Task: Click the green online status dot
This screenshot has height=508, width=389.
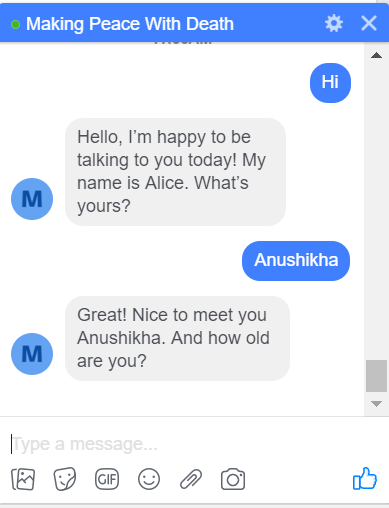Action: [15, 24]
